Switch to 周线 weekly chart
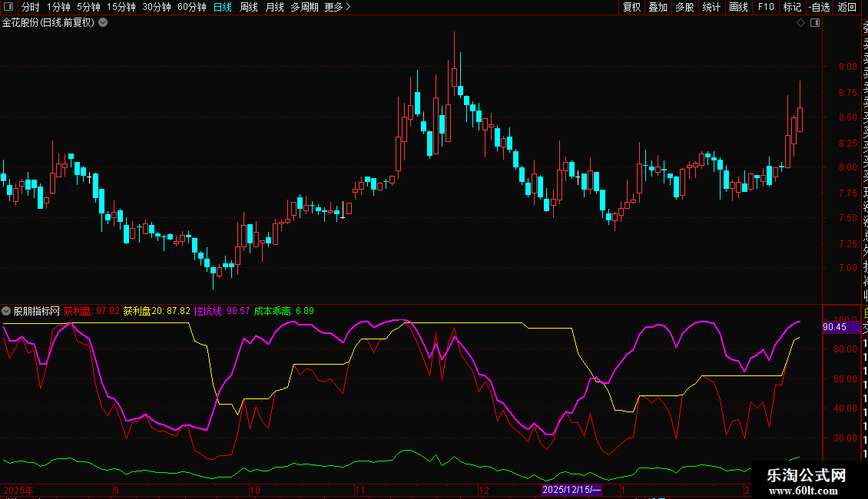868x499 pixels. [x=249, y=7]
